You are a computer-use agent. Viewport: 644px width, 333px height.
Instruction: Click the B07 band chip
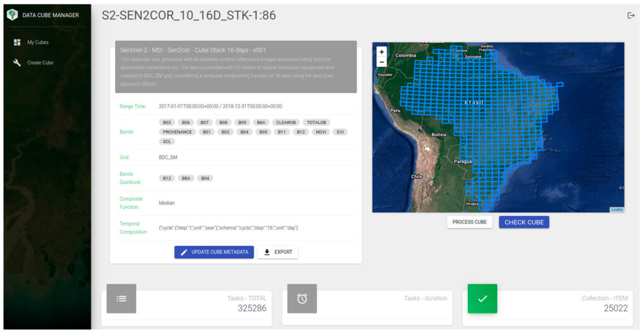click(x=204, y=123)
